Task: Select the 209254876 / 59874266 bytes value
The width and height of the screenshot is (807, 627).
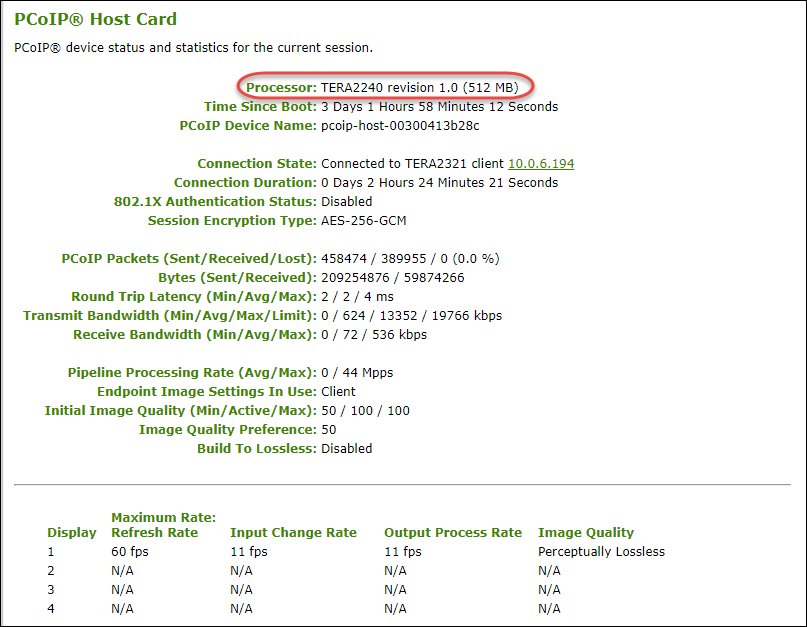Action: pyautogui.click(x=393, y=278)
